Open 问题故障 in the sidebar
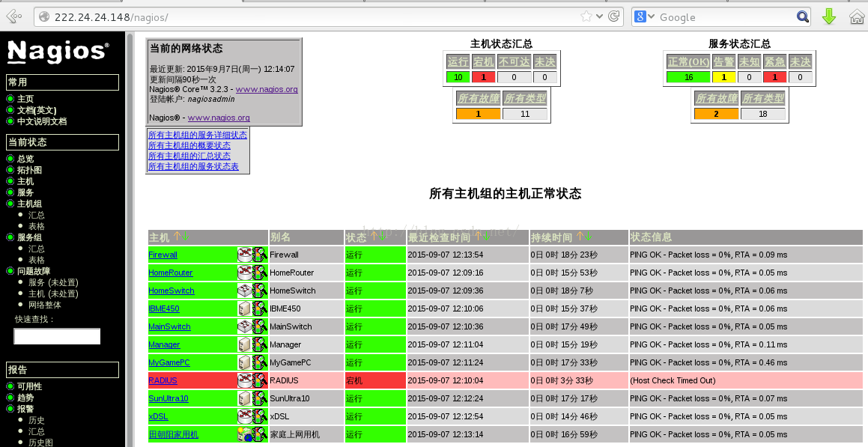The image size is (868, 447). point(34,271)
